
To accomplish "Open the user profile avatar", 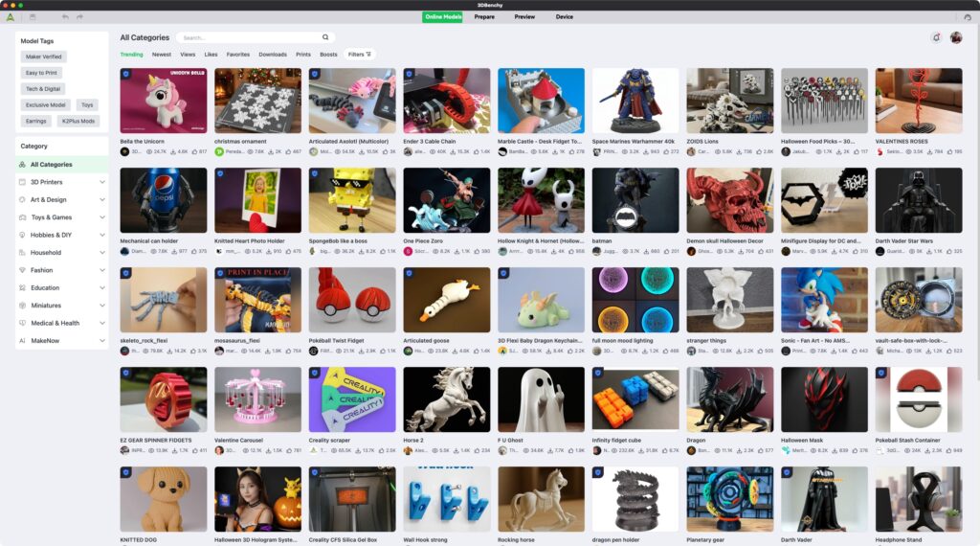I will tap(955, 37).
